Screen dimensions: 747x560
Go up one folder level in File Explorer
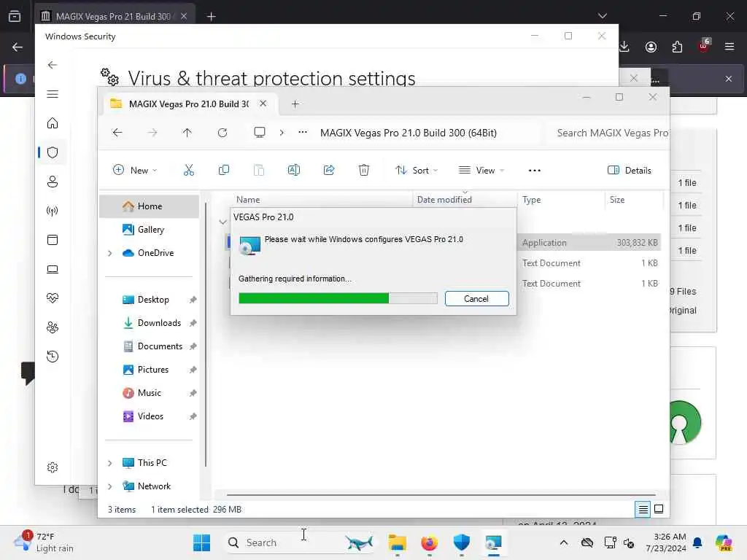click(x=187, y=133)
